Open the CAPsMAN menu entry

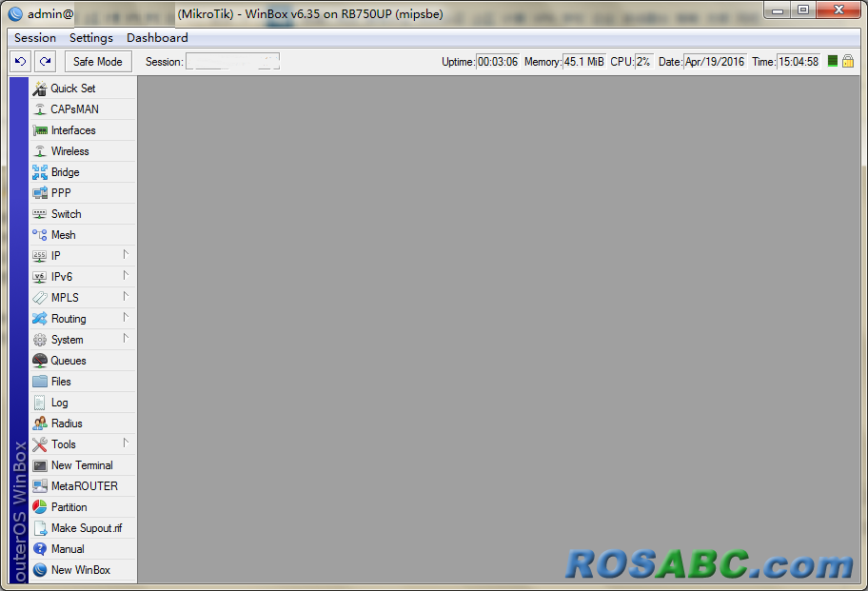click(x=82, y=109)
